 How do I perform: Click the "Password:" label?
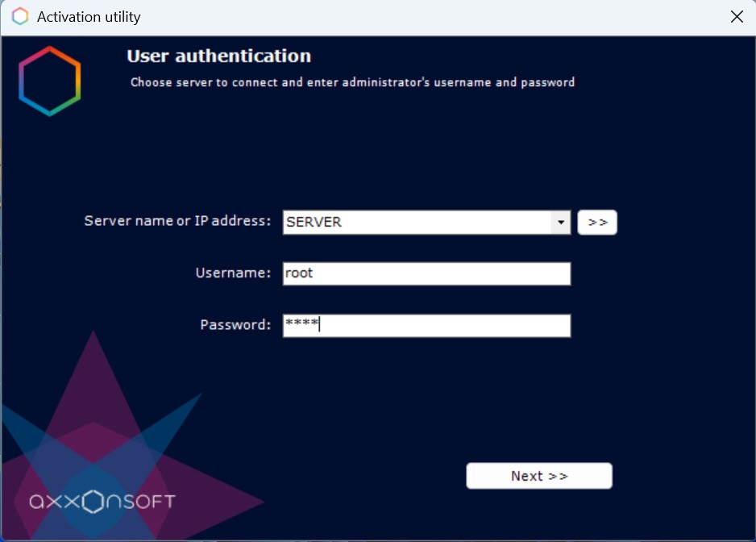click(x=235, y=325)
